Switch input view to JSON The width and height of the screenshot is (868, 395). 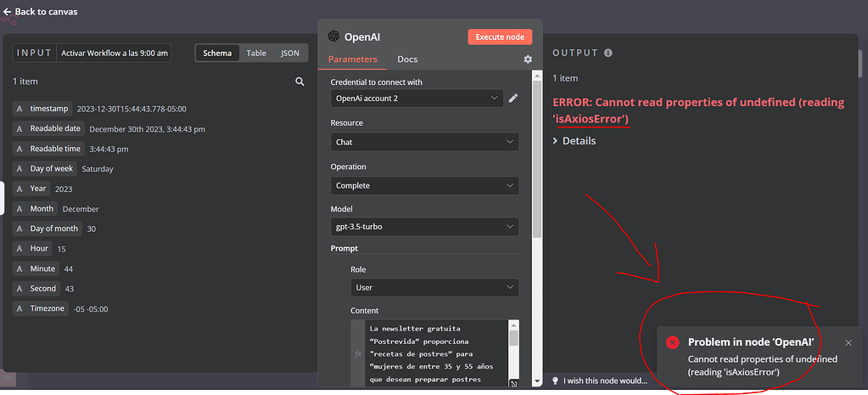289,53
